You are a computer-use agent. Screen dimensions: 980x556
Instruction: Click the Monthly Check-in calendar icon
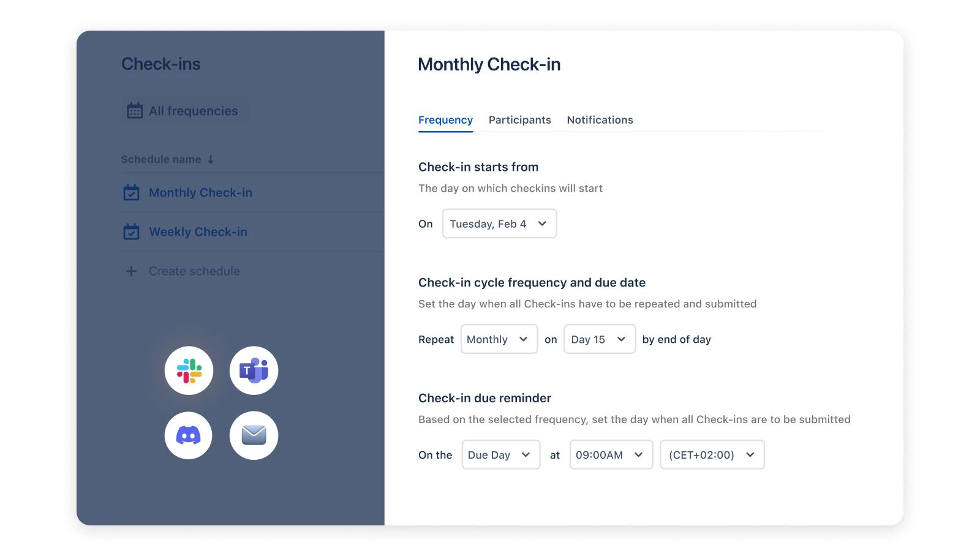pos(131,193)
